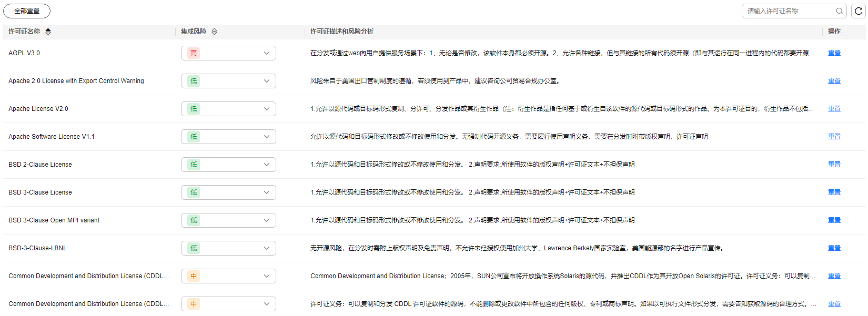This screenshot has height=316, width=868.
Task: Open risk dropdown for AGPL V3.0
Action: [x=228, y=53]
